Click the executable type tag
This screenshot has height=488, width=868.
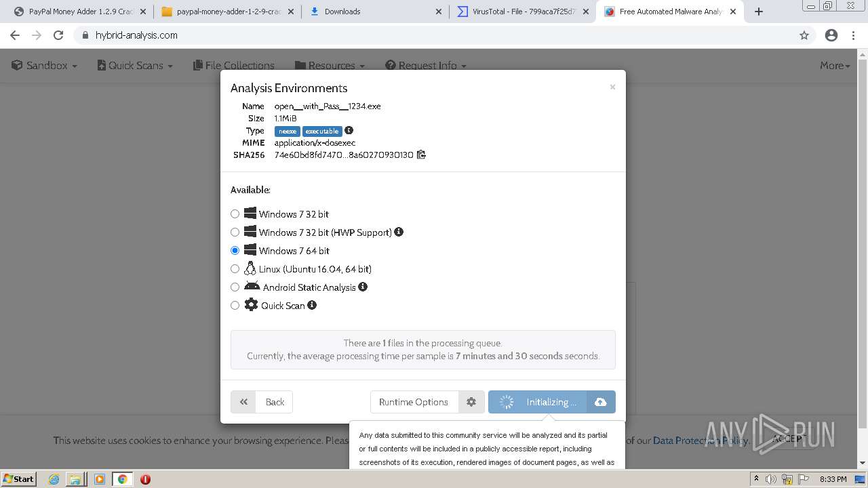click(x=322, y=131)
